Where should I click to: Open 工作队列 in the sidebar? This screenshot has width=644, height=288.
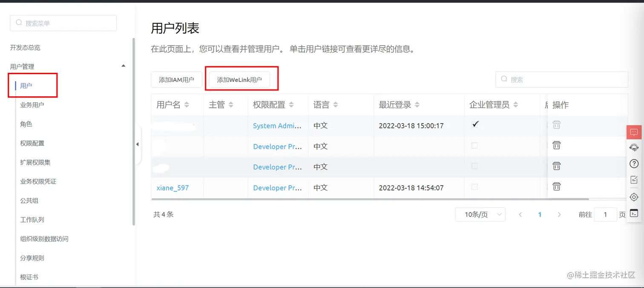[32, 220]
